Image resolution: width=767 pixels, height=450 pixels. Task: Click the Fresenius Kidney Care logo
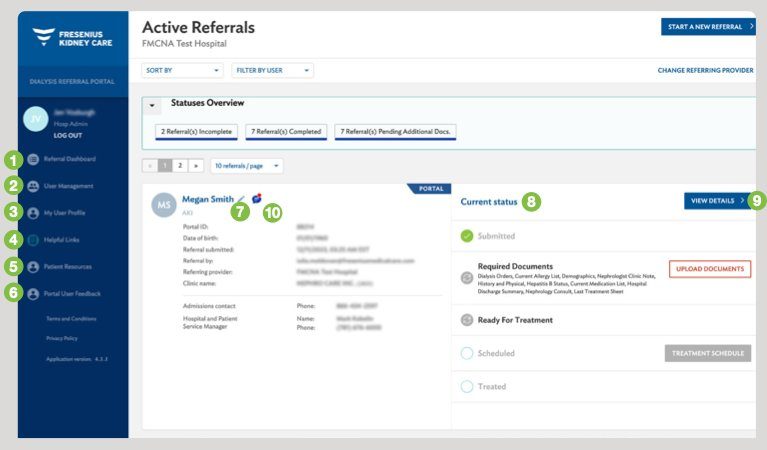tap(72, 38)
